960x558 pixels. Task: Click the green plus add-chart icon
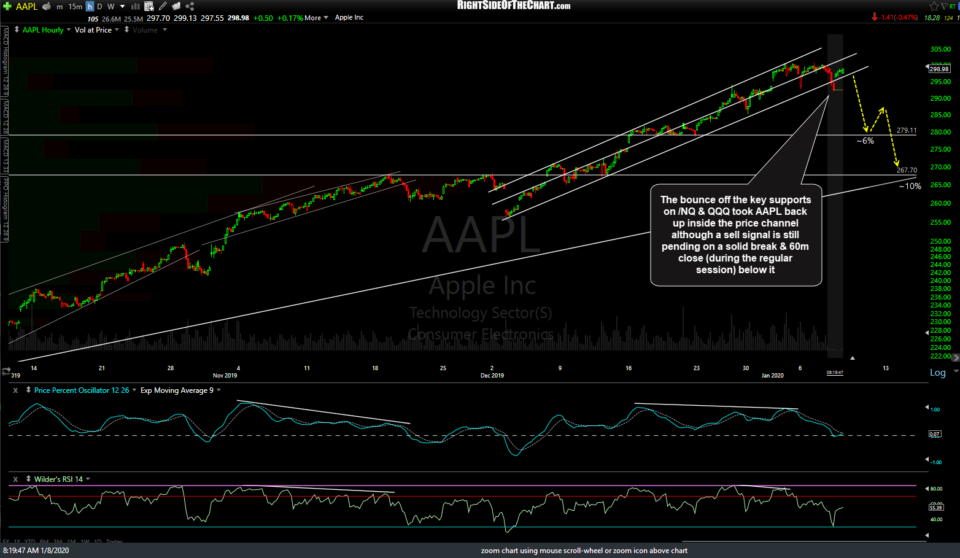coord(7,6)
